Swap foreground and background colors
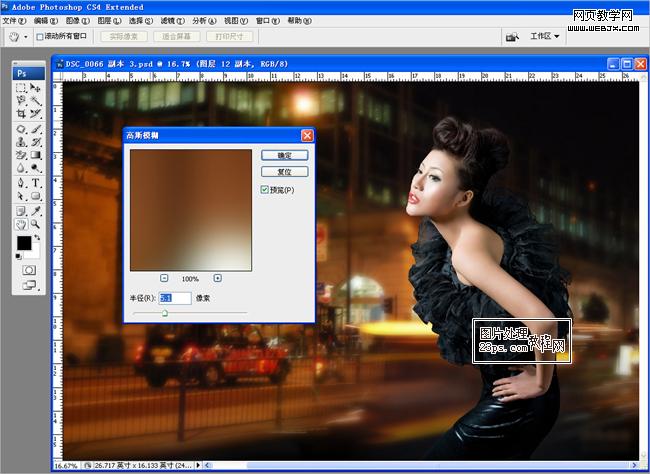 (37, 238)
